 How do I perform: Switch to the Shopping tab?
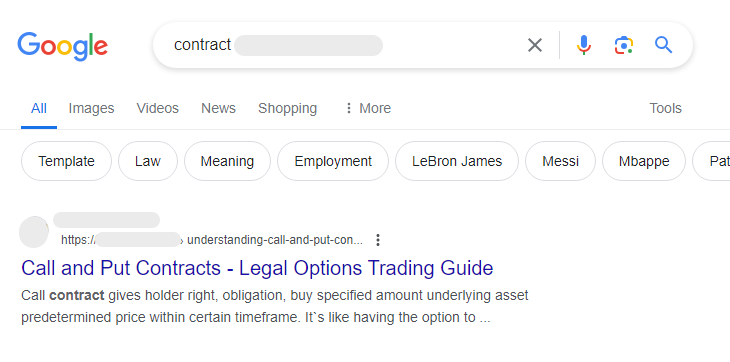point(287,108)
